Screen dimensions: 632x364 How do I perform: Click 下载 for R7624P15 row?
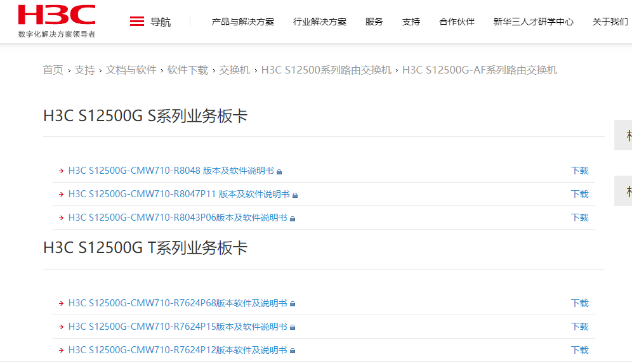click(580, 327)
